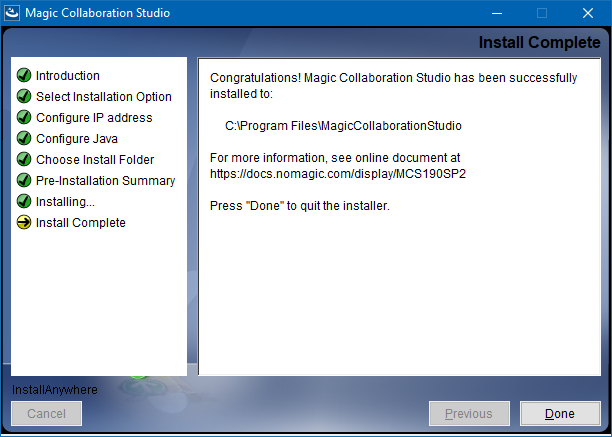
Task: Click the docs.nomagic.com documentation URL text
Action: pos(338,174)
